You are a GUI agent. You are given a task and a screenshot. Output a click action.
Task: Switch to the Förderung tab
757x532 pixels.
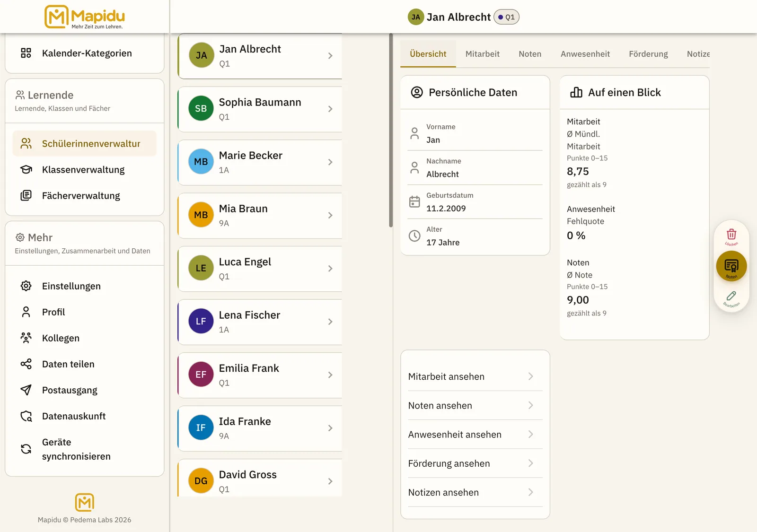tap(648, 54)
